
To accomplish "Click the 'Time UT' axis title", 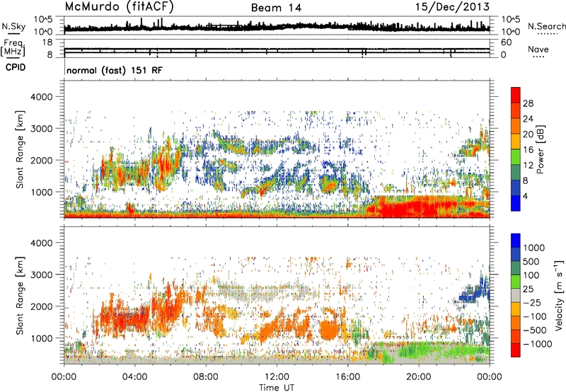I will point(277,387).
